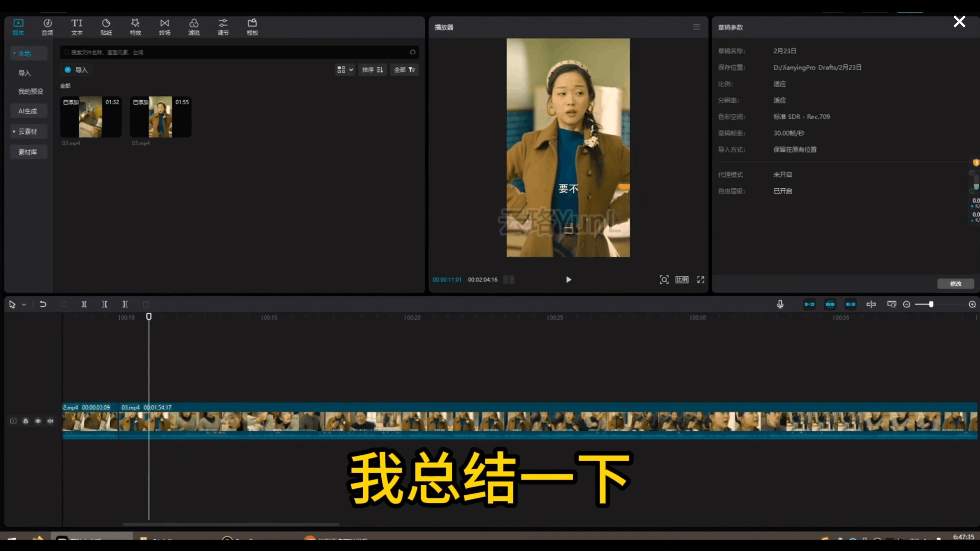Viewport: 980px width, 551px height.
Task: Split the clip at the playhead
Action: click(84, 304)
